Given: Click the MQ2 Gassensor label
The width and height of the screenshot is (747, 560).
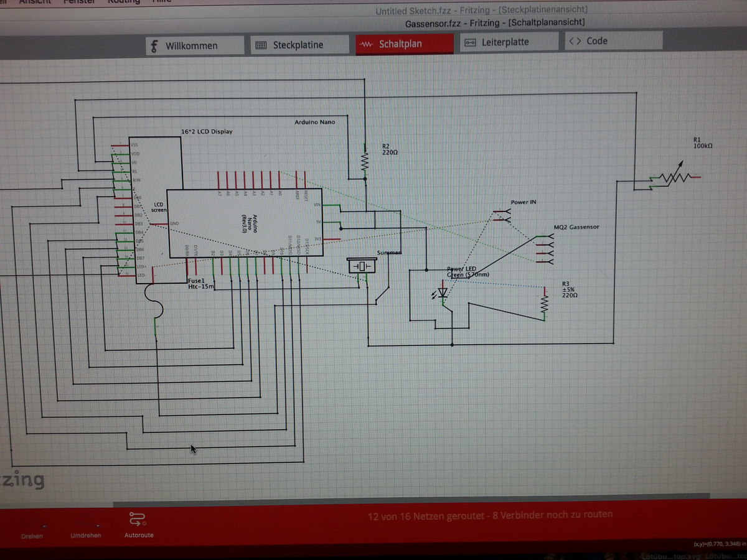Looking at the screenshot, I should coord(576,227).
